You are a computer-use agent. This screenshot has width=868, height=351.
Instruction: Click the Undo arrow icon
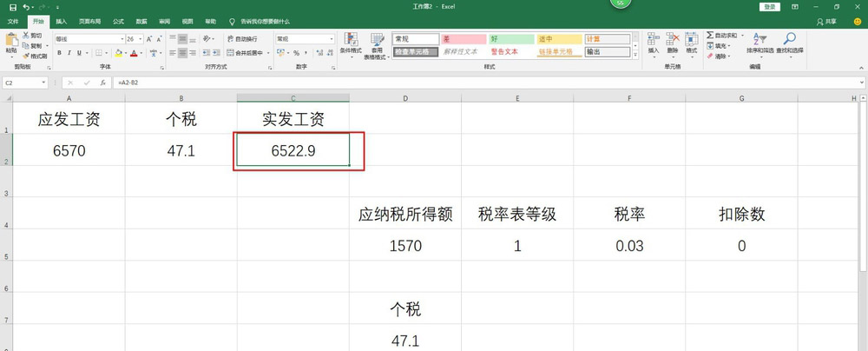click(27, 7)
